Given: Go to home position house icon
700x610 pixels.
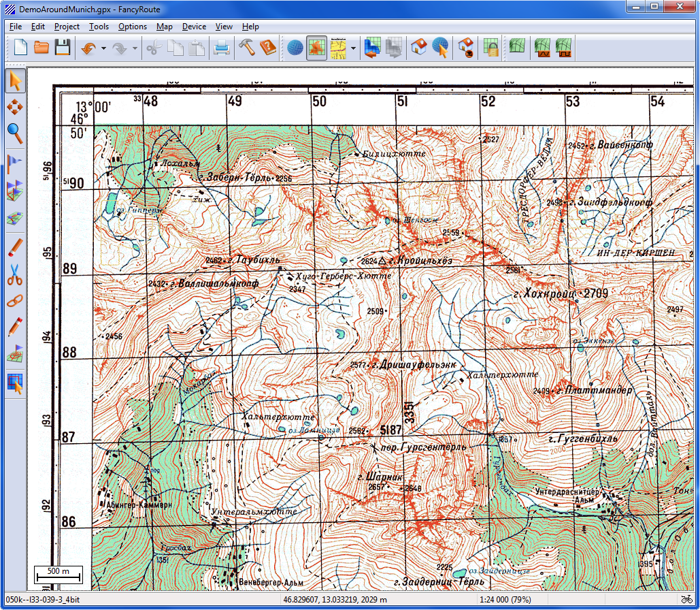Looking at the screenshot, I should tap(419, 48).
